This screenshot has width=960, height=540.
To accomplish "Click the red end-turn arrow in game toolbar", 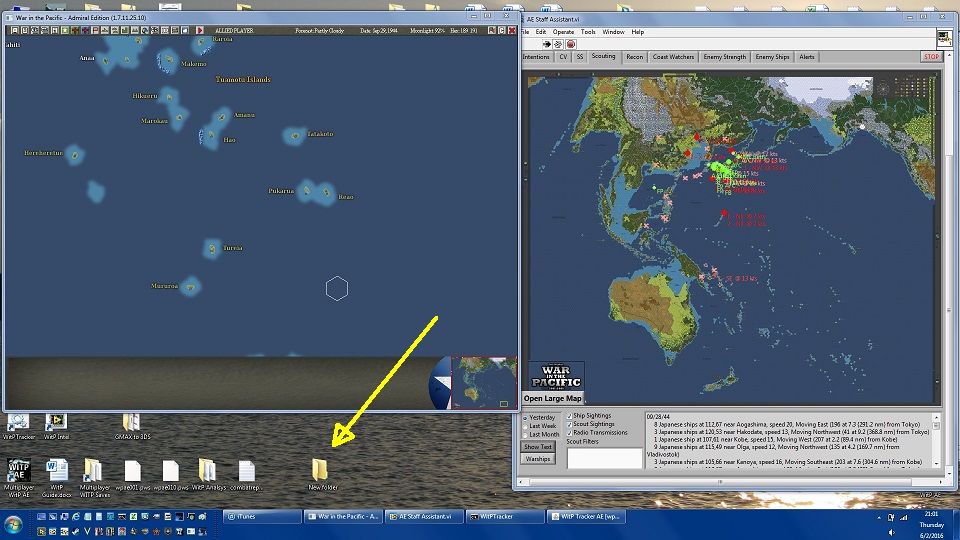I will pyautogui.click(x=200, y=30).
